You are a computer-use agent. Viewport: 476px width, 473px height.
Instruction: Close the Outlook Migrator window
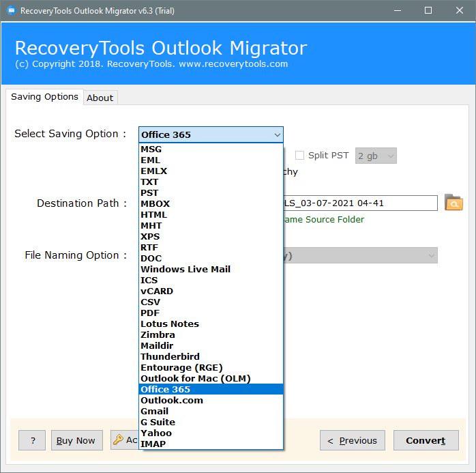pyautogui.click(x=460, y=11)
